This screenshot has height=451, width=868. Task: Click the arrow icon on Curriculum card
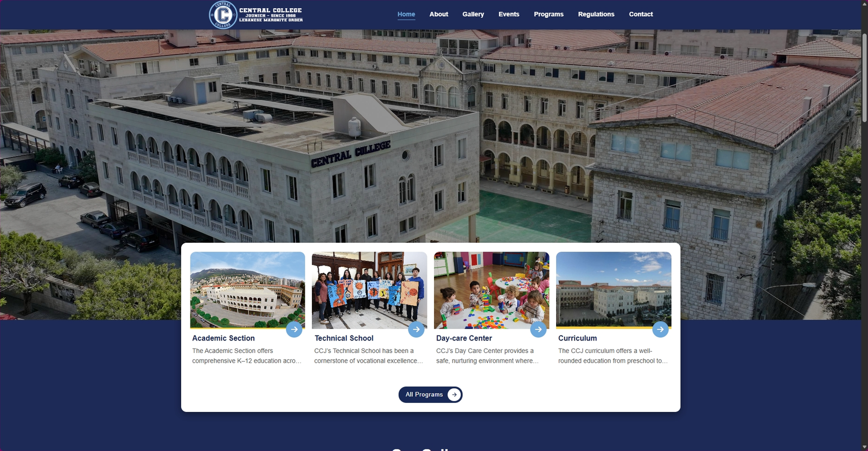tap(660, 329)
